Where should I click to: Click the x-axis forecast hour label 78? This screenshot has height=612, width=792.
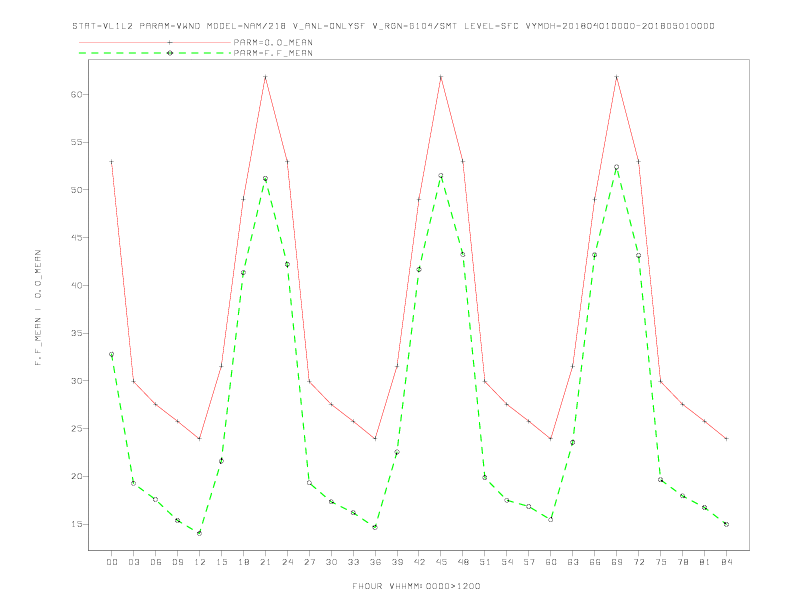[x=683, y=562]
